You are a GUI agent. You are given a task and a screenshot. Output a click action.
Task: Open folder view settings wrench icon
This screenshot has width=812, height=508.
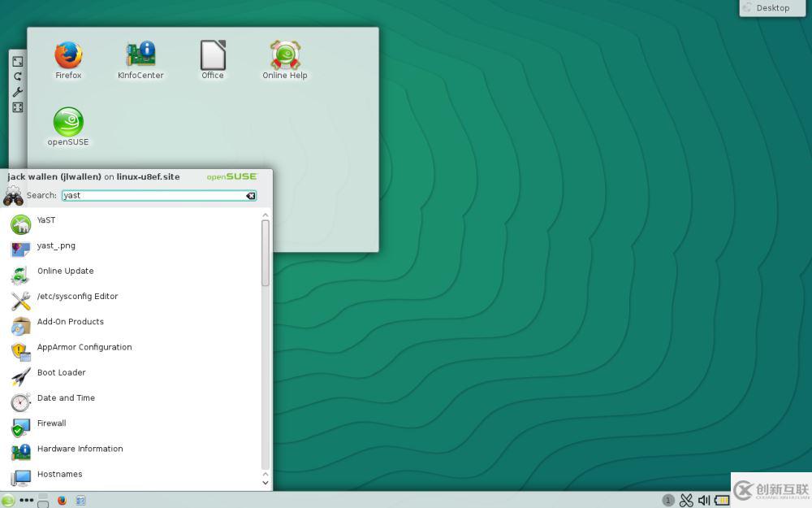point(18,93)
